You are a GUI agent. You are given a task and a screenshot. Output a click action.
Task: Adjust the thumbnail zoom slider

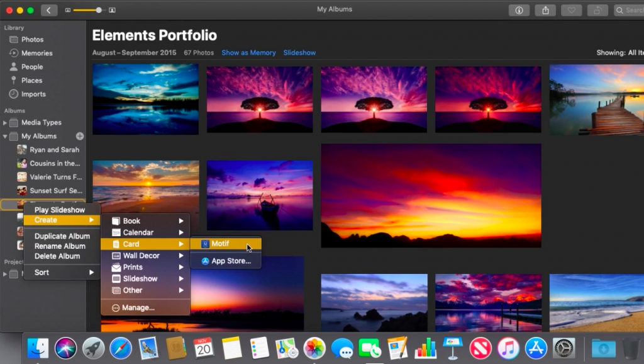[99, 10]
